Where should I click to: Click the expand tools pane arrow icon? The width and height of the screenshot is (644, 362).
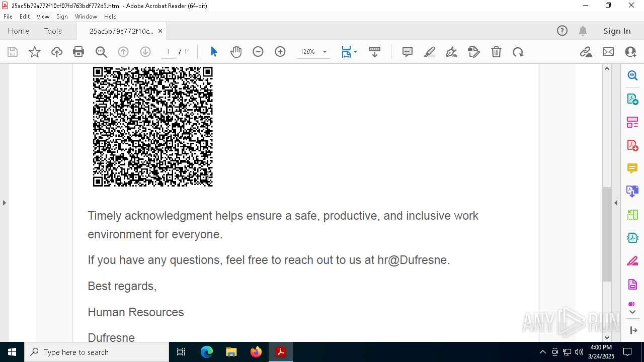pyautogui.click(x=633, y=330)
